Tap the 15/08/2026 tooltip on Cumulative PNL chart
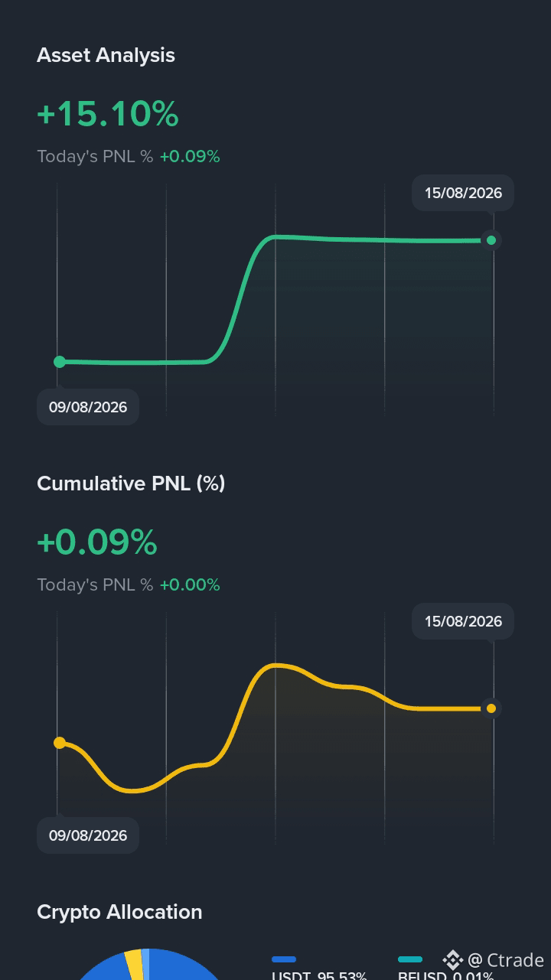The height and width of the screenshot is (980, 551). click(463, 621)
